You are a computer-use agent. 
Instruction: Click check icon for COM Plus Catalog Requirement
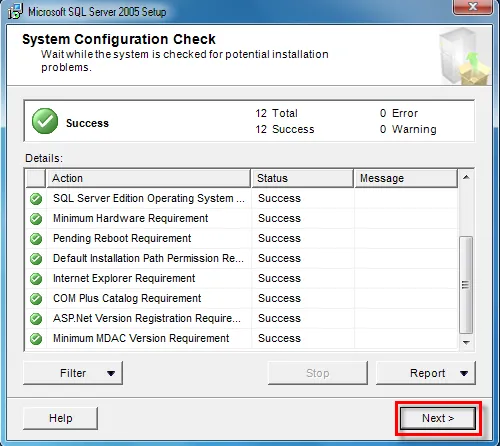click(x=36, y=299)
